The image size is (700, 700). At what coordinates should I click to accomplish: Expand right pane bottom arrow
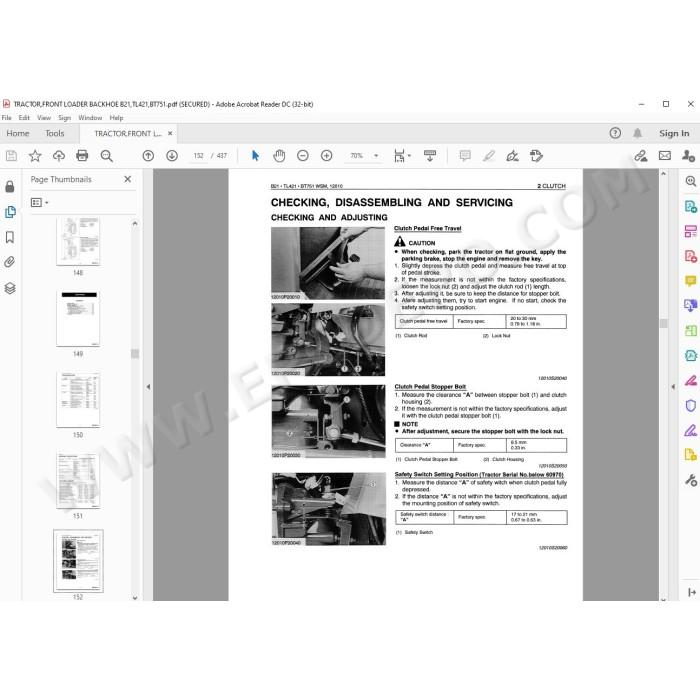pos(692,592)
